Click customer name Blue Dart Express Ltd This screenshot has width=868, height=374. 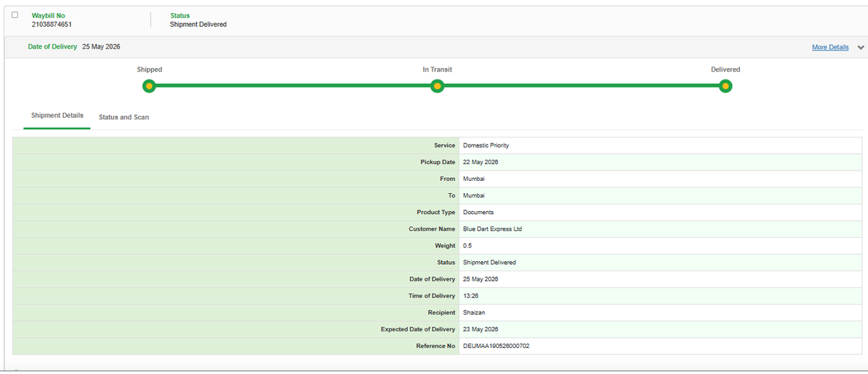point(492,229)
